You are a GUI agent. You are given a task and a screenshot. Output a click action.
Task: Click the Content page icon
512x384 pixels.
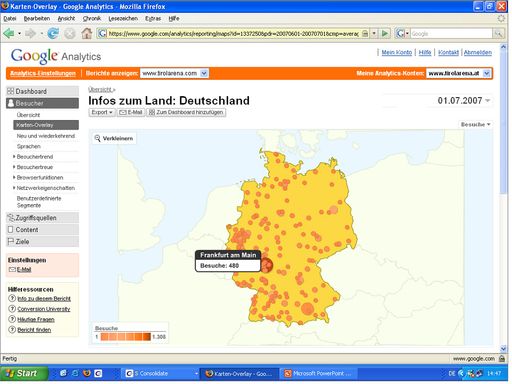point(10,230)
